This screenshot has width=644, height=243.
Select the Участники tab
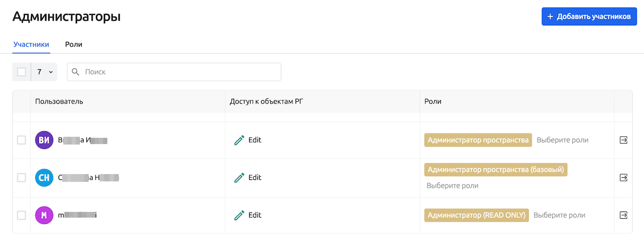(31, 44)
